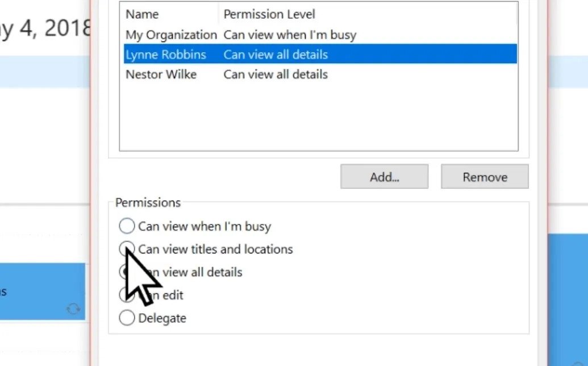The width and height of the screenshot is (588, 366).
Task: Click the Add... button
Action: (384, 177)
